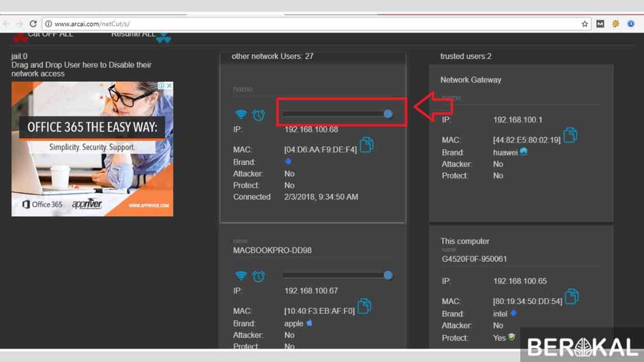The image size is (644, 362).
Task: Click the Cut OFF ALL button
Action: tap(51, 33)
